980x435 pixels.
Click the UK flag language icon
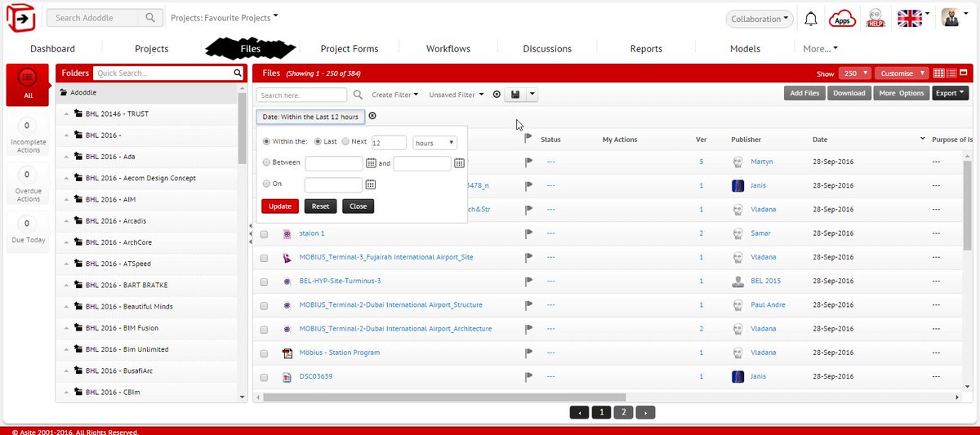tap(909, 18)
